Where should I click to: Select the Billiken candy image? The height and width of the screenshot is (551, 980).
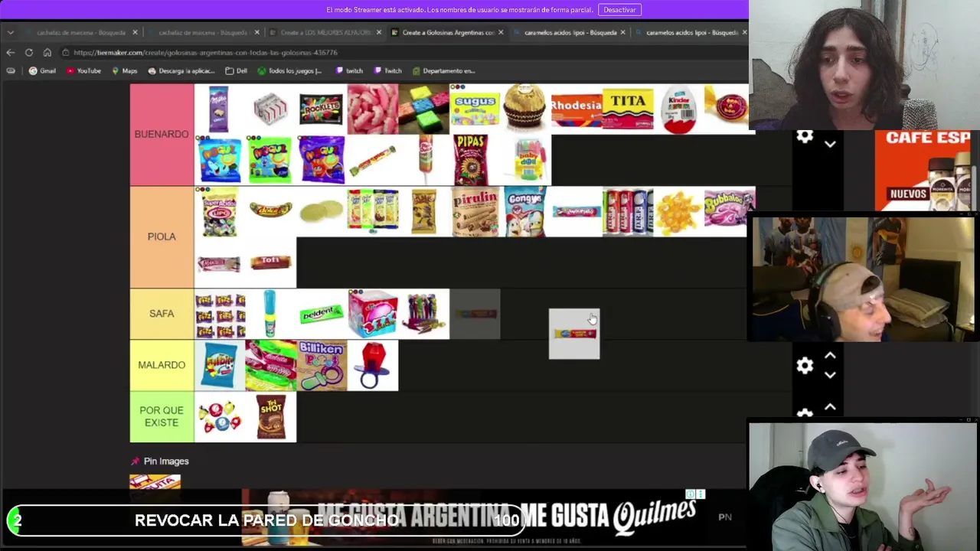[x=322, y=365]
